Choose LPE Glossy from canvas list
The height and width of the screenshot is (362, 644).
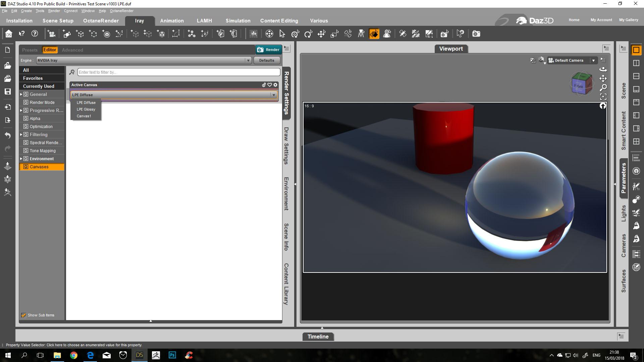(86, 109)
